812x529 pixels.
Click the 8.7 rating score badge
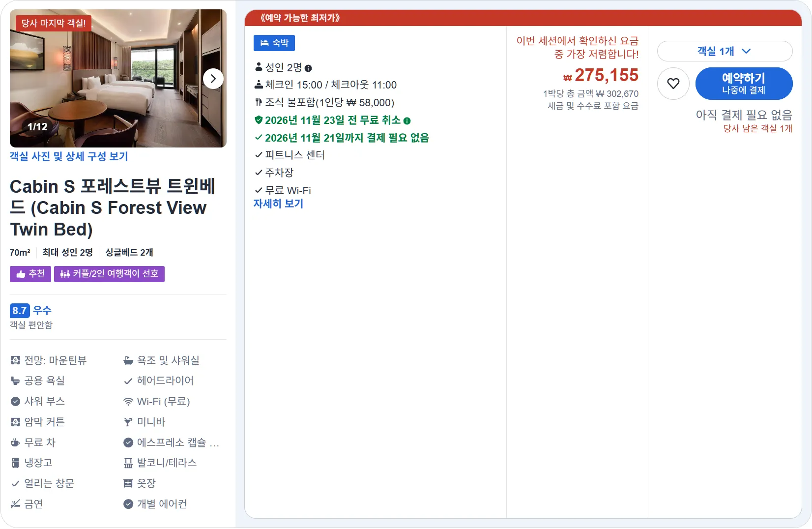point(20,311)
